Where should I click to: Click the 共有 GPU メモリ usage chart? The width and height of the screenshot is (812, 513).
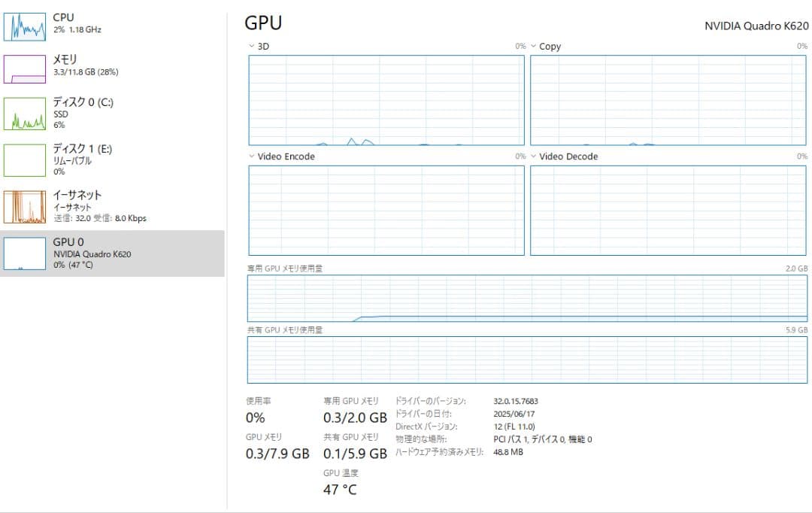point(526,360)
